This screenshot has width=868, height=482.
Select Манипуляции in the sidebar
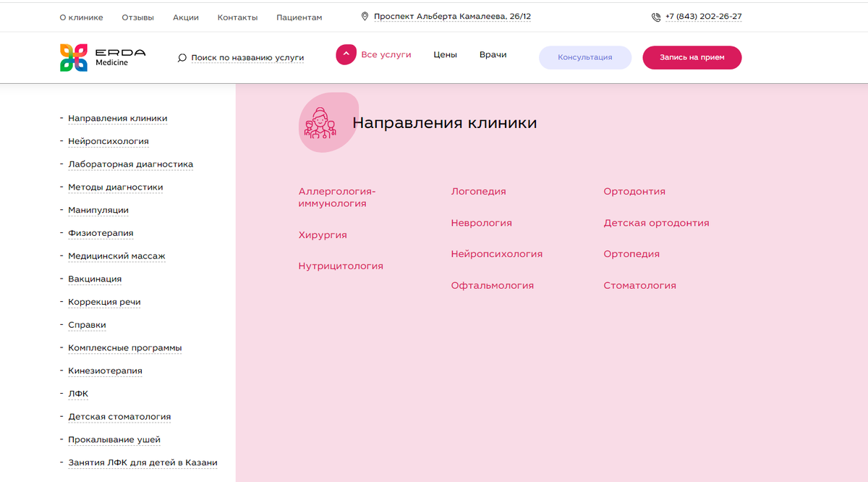[98, 211]
